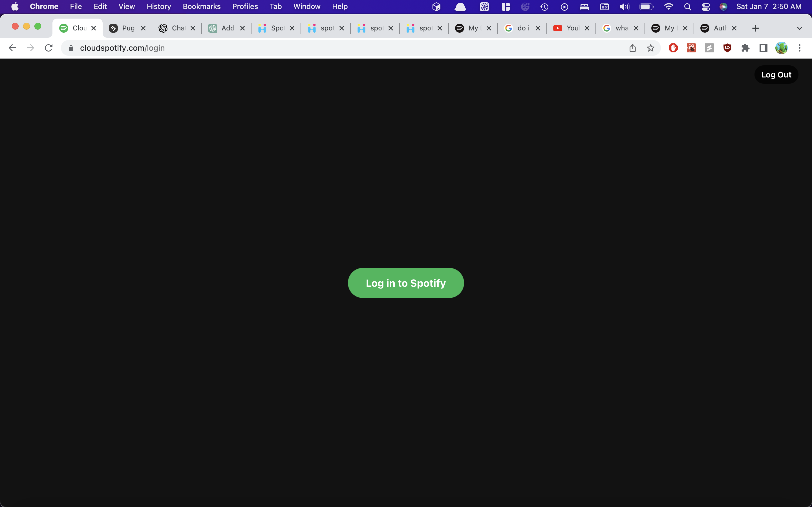This screenshot has height=507, width=812.
Task: Reload the cloudspotify.com page
Action: [48, 48]
